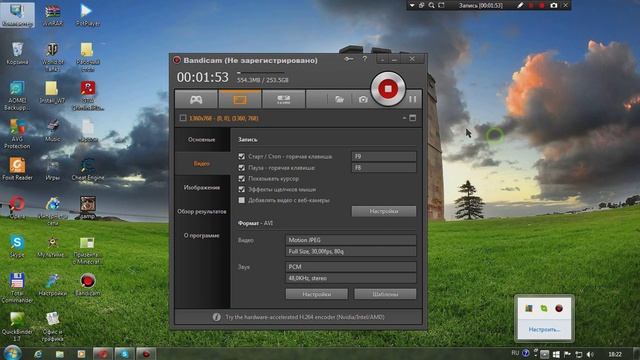Click the small minus icon on area bar
This screenshot has height=360, width=640.
404,118
